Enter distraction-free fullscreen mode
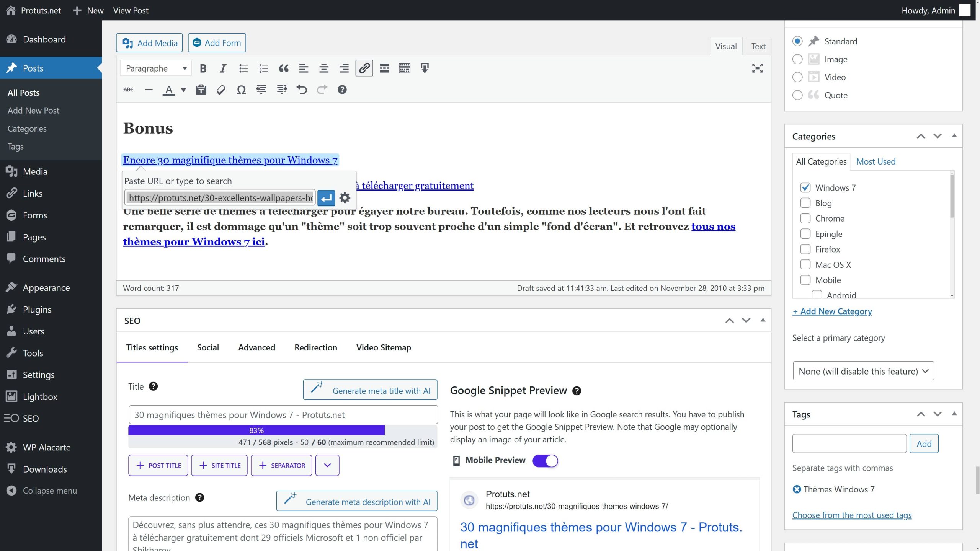Image resolution: width=980 pixels, height=551 pixels. [757, 68]
